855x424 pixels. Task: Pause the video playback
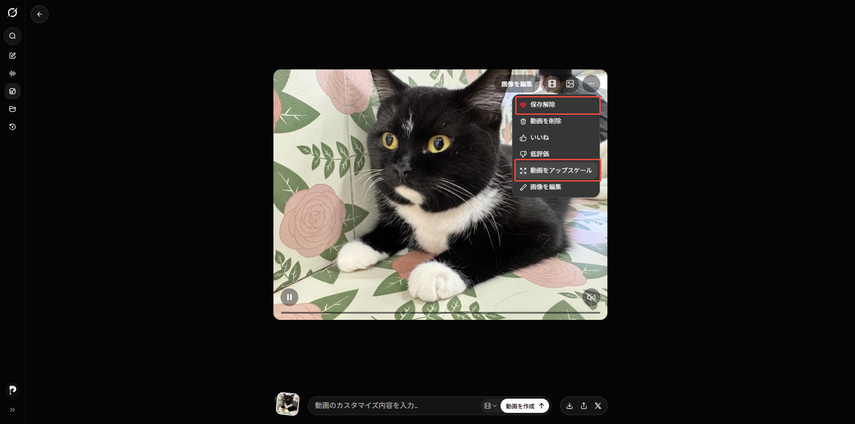(x=290, y=297)
